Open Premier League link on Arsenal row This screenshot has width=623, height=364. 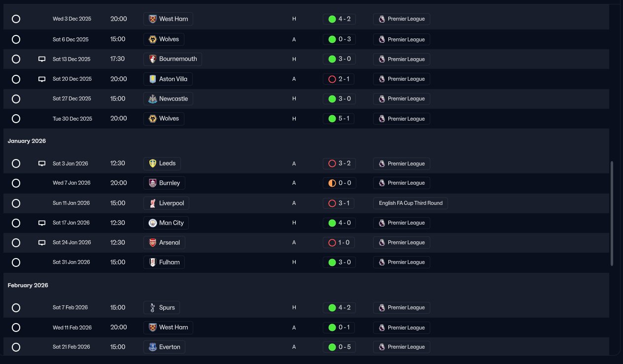(x=402, y=242)
